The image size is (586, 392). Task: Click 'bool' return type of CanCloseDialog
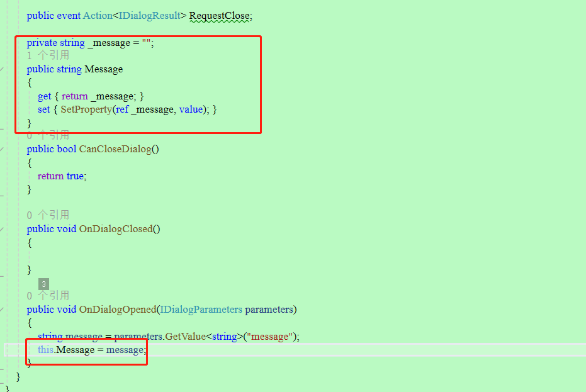(67, 149)
